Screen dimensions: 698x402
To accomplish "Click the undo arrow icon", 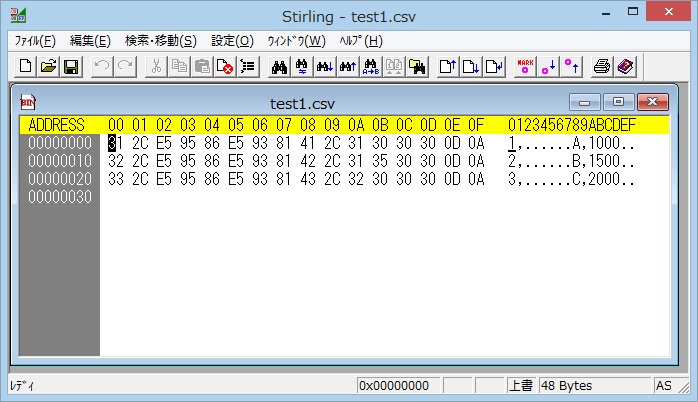I will [102, 67].
